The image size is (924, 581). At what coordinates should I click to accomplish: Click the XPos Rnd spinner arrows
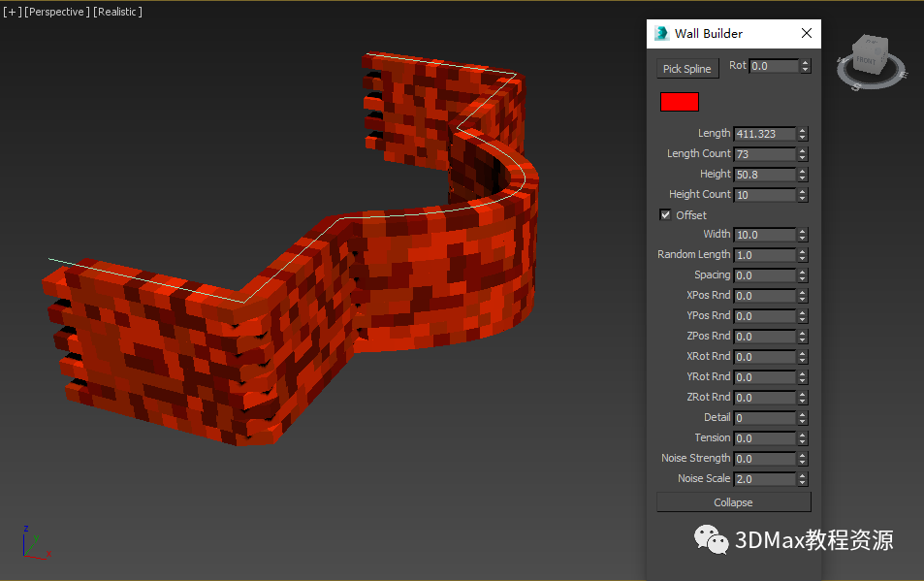pyautogui.click(x=802, y=296)
